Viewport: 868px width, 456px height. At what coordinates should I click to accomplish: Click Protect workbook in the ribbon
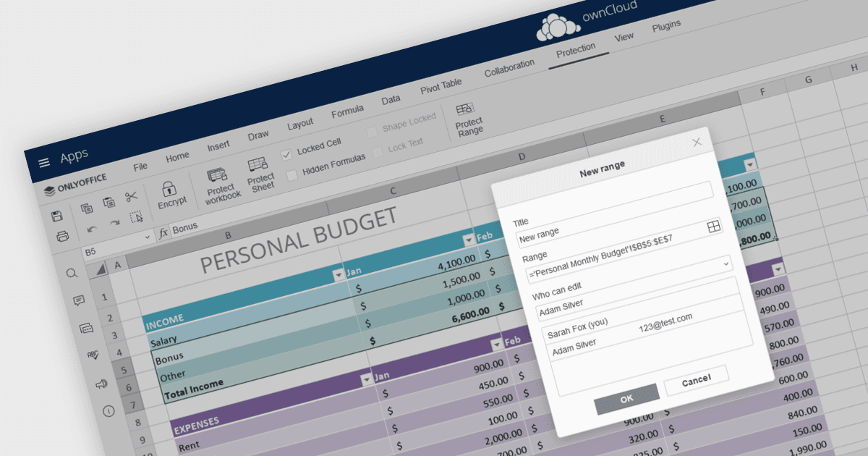coord(221,185)
